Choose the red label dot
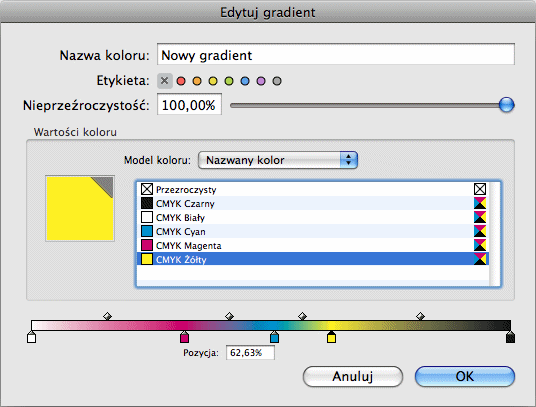The width and height of the screenshot is (536, 407). 181,81
